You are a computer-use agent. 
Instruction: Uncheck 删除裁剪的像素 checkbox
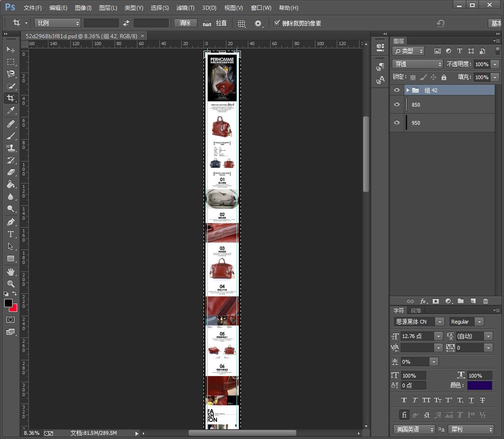tap(277, 23)
